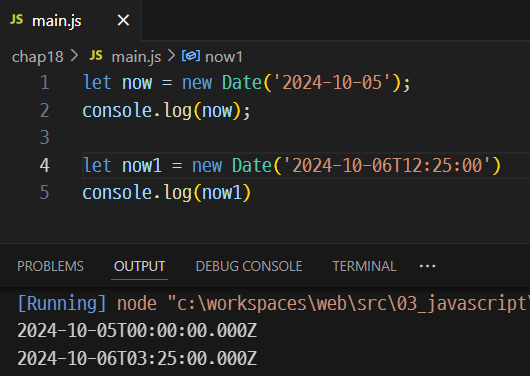The height and width of the screenshot is (376, 530).
Task: Click output line 2024-10-06T03:25:00.000Z
Action: 137,358
